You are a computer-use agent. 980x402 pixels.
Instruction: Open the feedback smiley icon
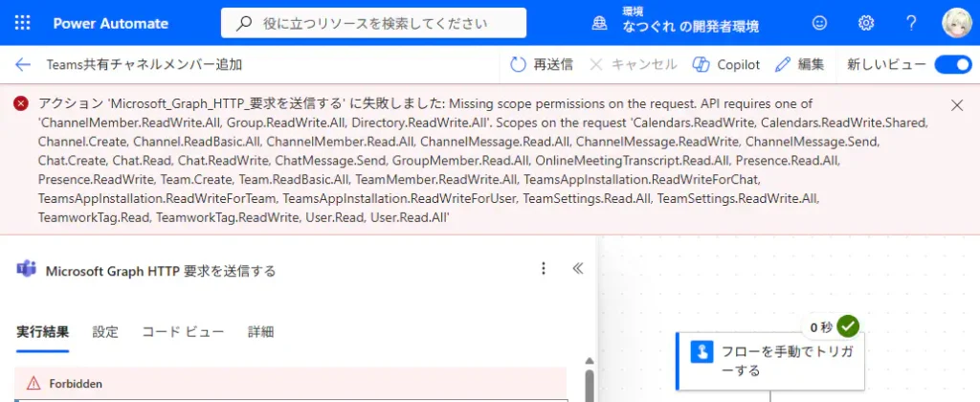coord(819,23)
